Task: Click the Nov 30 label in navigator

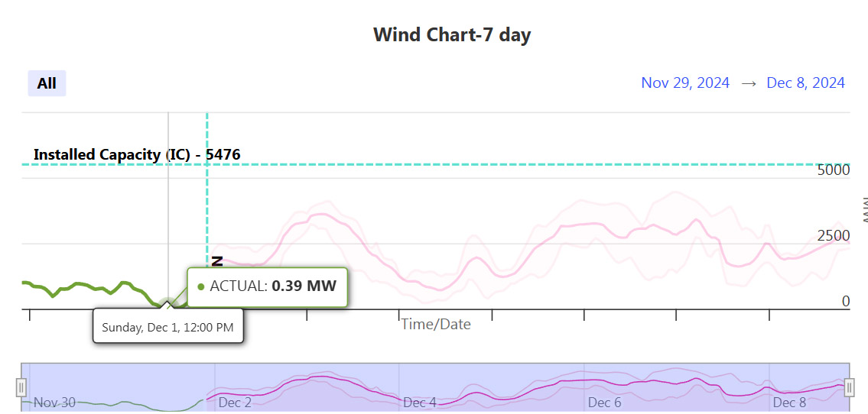Action: click(55, 403)
